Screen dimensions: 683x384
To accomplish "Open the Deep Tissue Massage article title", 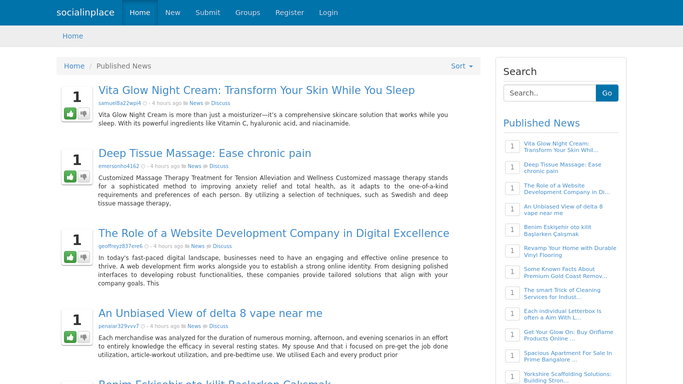I will point(205,153).
